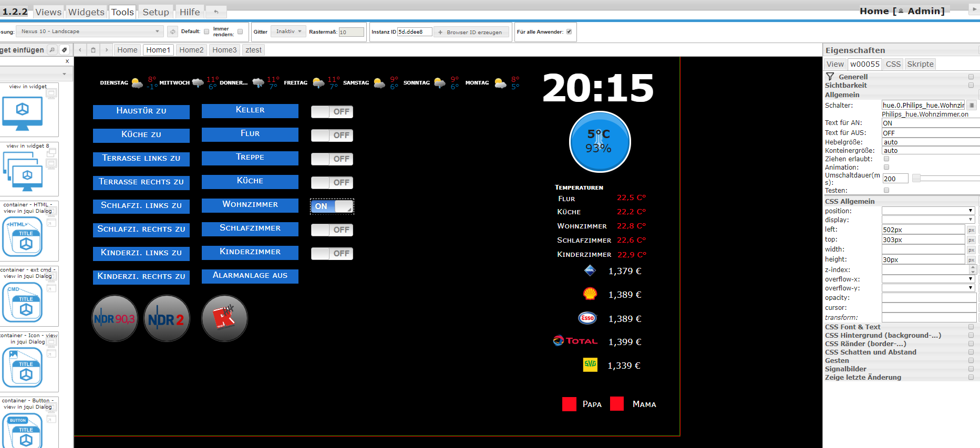Click the clipboard icon in the view bar
Screen dimensions: 980x448
pos(93,50)
